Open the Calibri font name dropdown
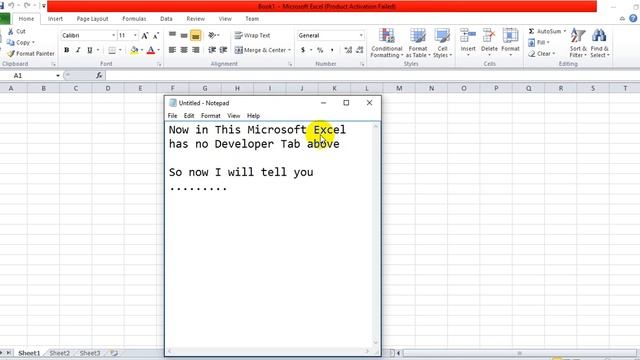The width and height of the screenshot is (640, 360). point(113,36)
